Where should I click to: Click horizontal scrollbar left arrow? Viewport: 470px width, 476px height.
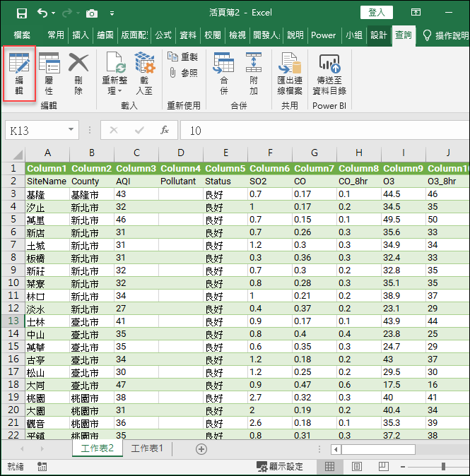[336, 449]
